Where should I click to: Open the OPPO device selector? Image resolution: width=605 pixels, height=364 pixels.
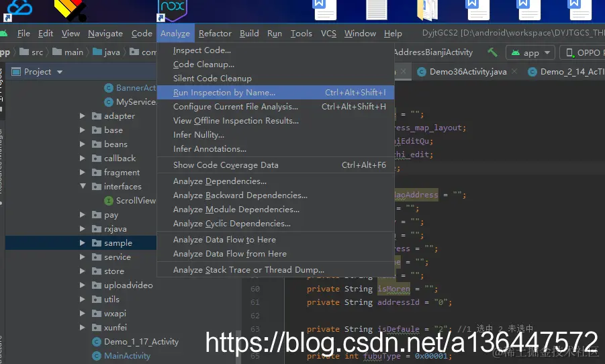[582, 52]
